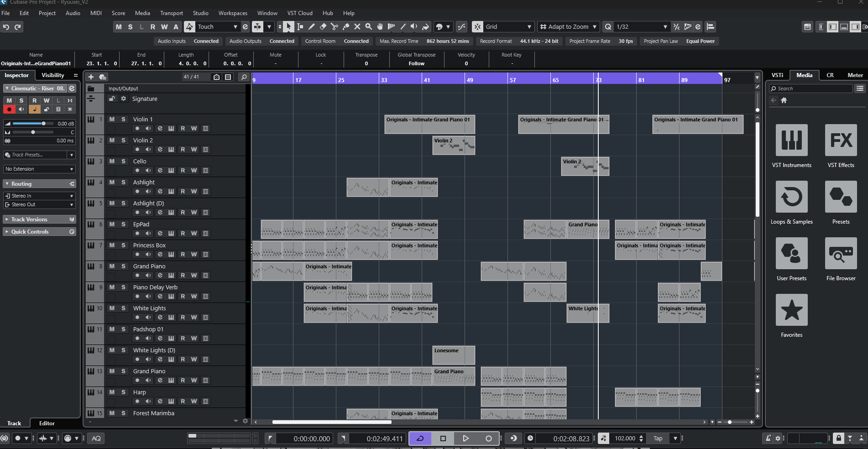This screenshot has width=868, height=449.
Task: Open the Adapt to Zoom dropdown
Action: (x=569, y=27)
